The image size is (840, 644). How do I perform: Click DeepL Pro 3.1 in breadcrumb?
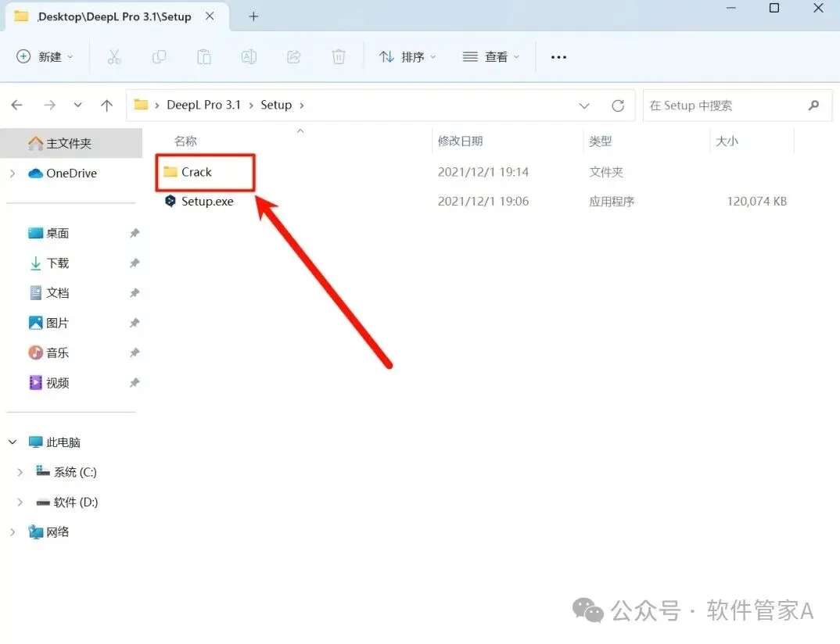(203, 105)
